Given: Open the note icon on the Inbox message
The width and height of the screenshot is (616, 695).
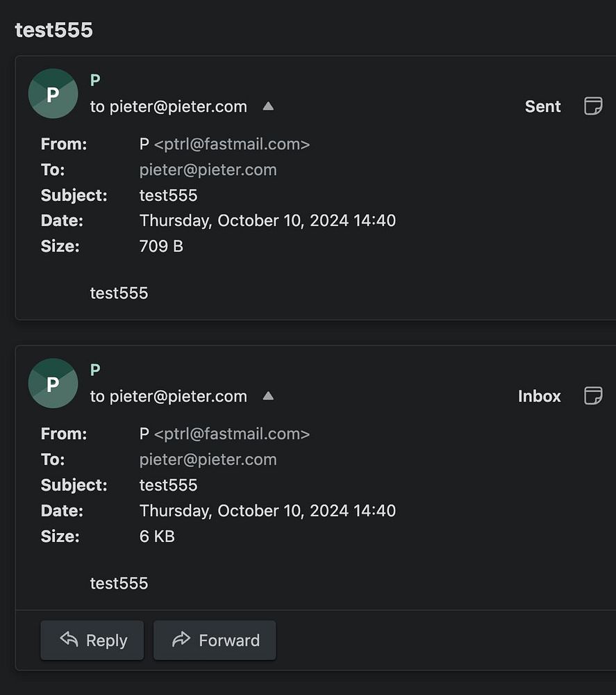Looking at the screenshot, I should click(x=592, y=396).
